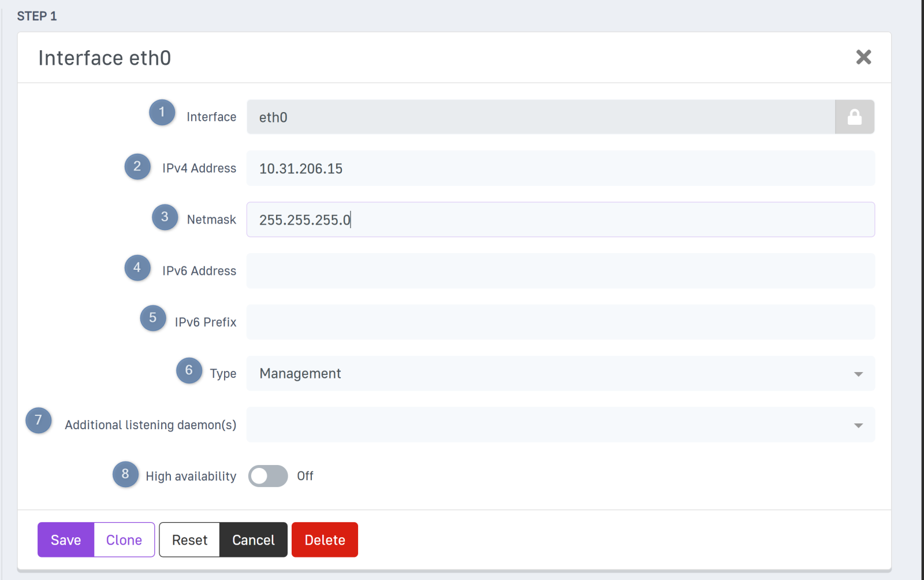Image resolution: width=924 pixels, height=580 pixels.
Task: Close the Interface eth0 dialog with X
Action: point(863,57)
